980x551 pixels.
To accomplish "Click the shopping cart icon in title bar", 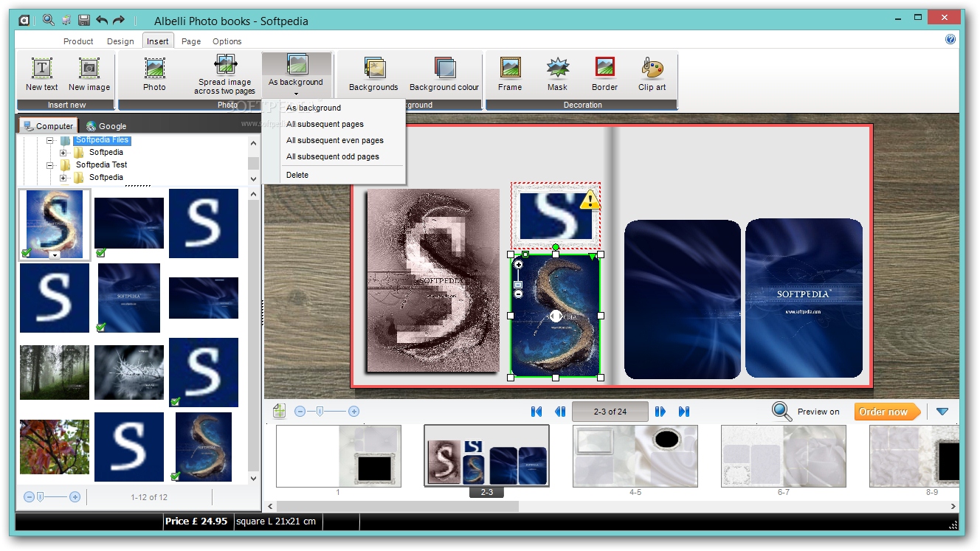I will (x=66, y=20).
